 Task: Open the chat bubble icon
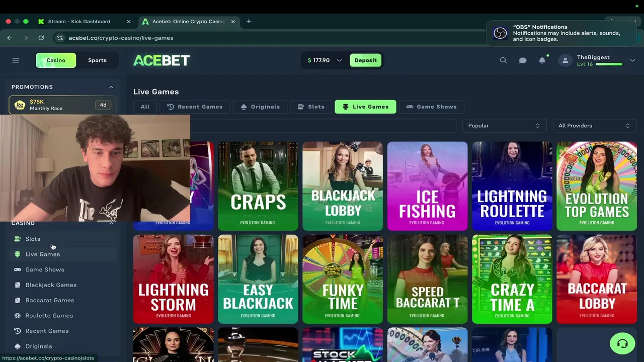523,60
